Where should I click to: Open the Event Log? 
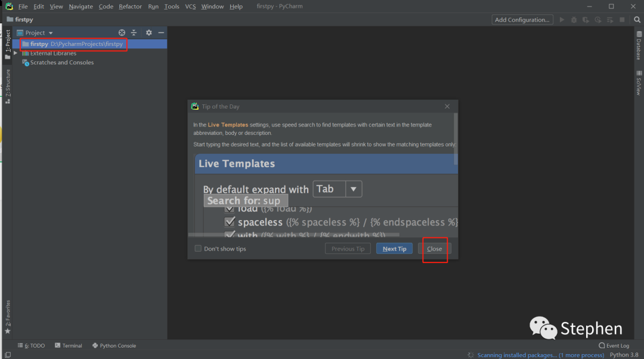click(614, 345)
